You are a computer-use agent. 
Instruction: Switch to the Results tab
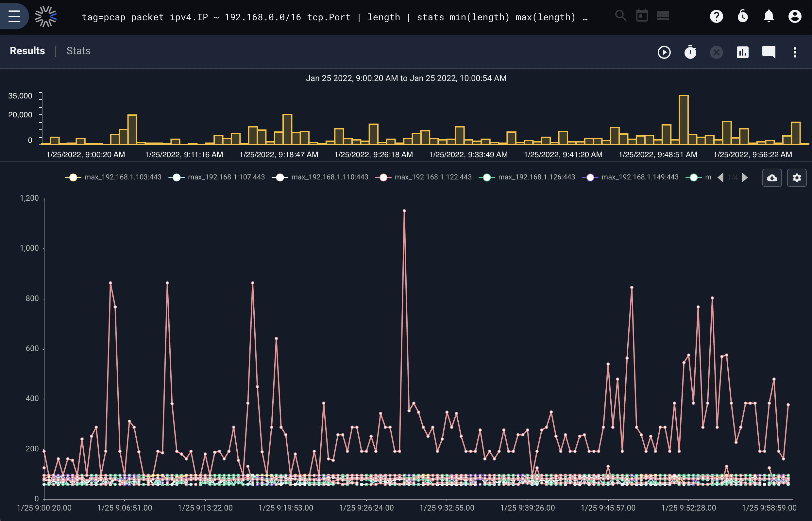click(x=27, y=51)
